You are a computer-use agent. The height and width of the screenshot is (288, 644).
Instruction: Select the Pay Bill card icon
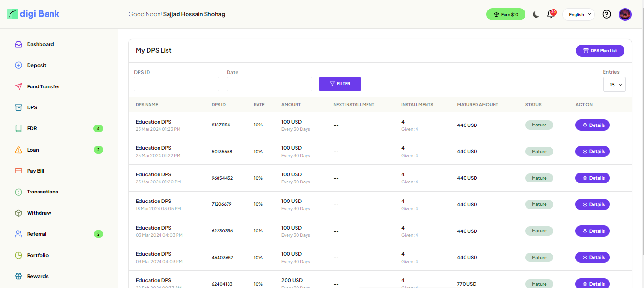(x=19, y=171)
